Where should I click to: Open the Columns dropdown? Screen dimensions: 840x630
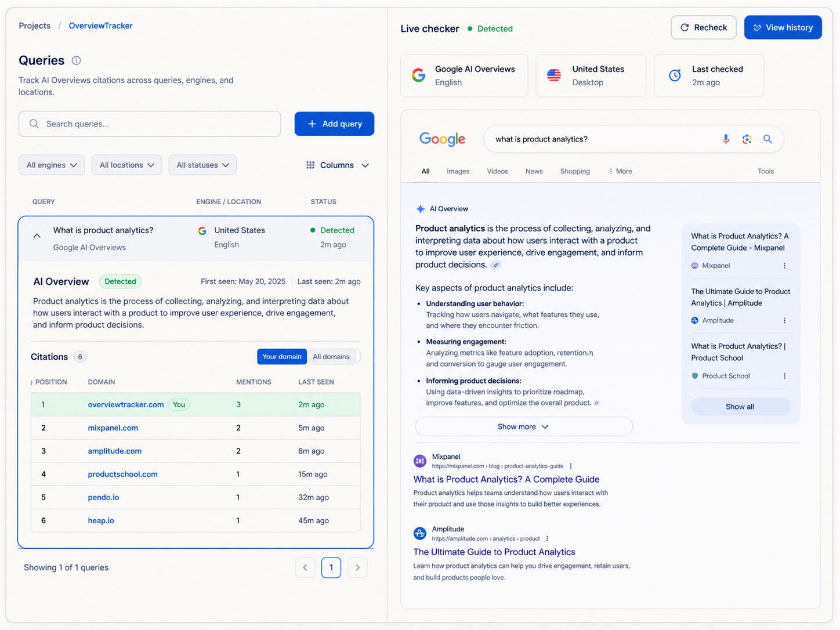pyautogui.click(x=338, y=165)
